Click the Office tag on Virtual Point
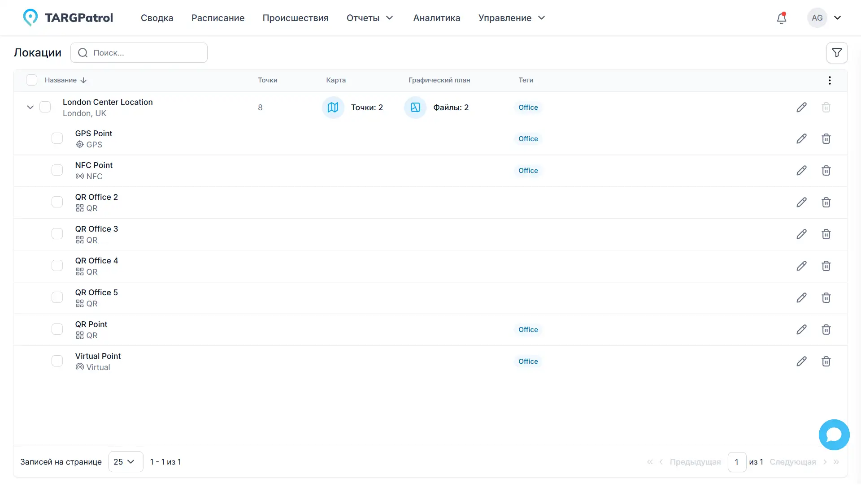Image resolution: width=861 pixels, height=504 pixels. (528, 362)
